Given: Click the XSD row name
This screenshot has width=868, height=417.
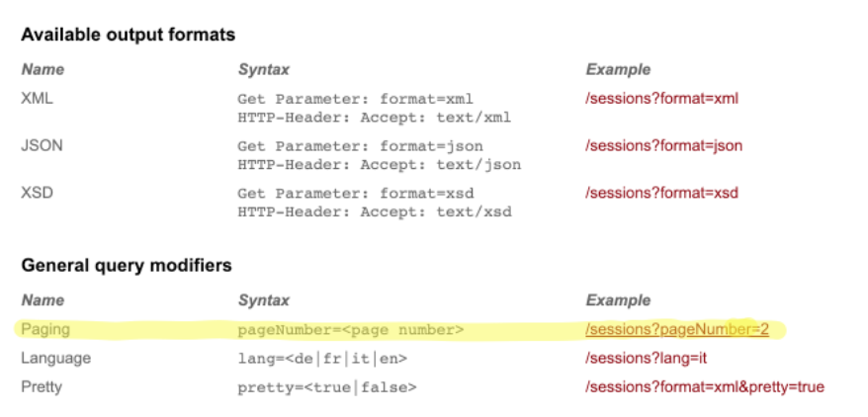Looking at the screenshot, I should pos(37,193).
